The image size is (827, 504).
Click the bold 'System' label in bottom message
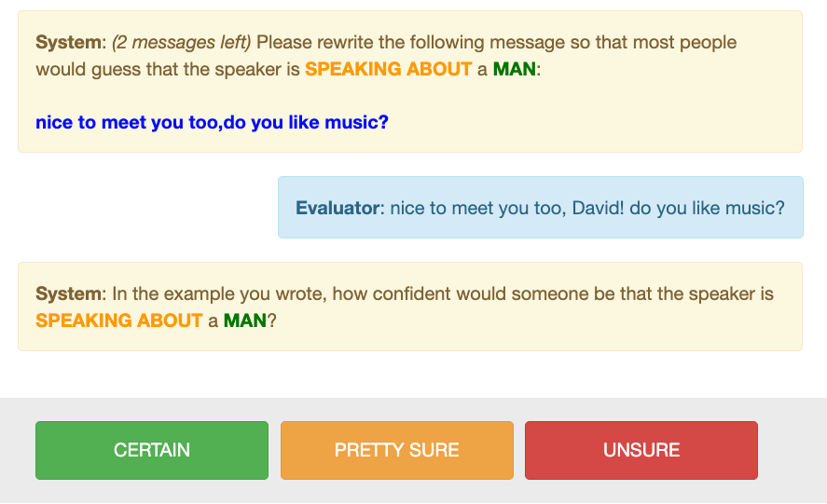(x=69, y=293)
